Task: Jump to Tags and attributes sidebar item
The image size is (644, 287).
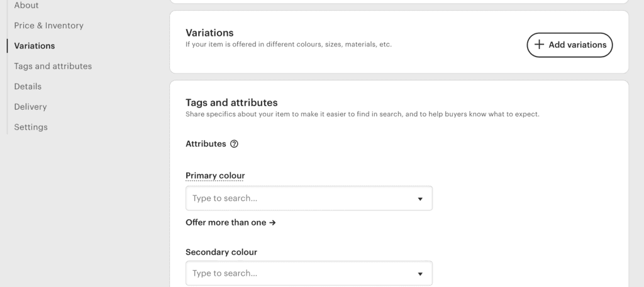Action: pyautogui.click(x=53, y=66)
